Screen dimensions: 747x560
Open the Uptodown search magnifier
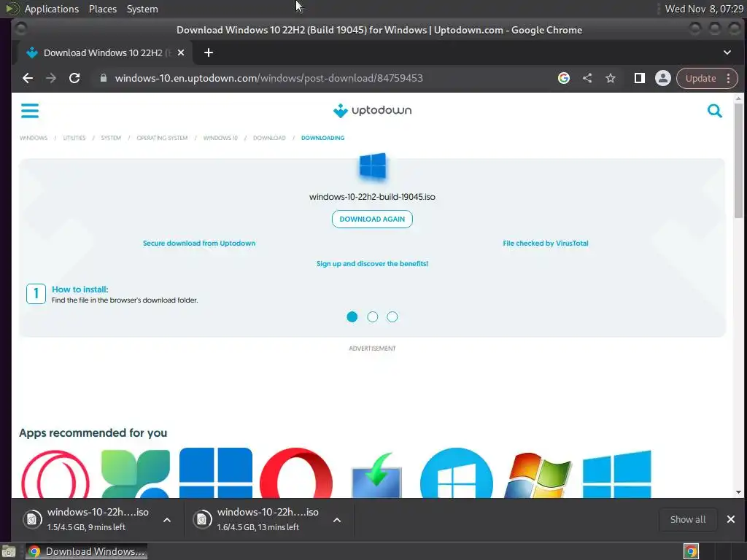(x=715, y=111)
